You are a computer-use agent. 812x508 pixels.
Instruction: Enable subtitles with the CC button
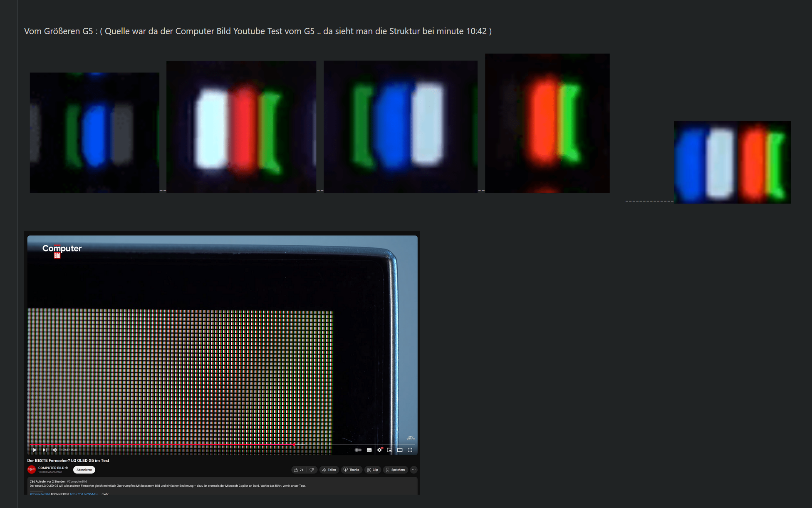[369, 450]
